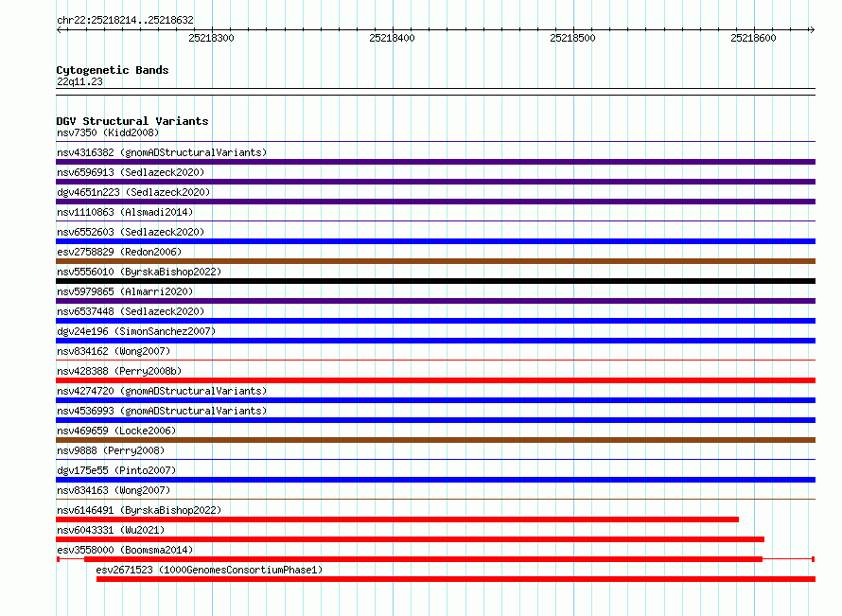Open the nsv5979865 (Almarri2020) label
Image resolution: width=842 pixels, height=616 pixels.
pos(125,291)
